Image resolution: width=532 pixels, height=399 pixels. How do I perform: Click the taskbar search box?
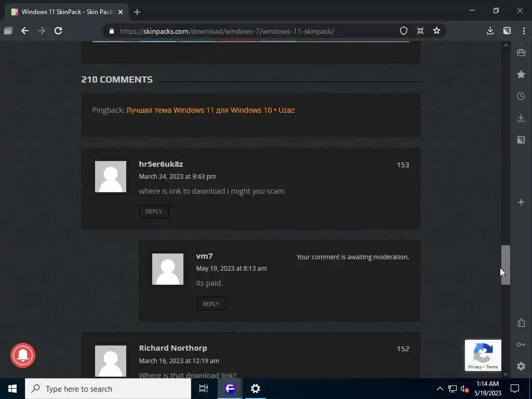pyautogui.click(x=108, y=389)
